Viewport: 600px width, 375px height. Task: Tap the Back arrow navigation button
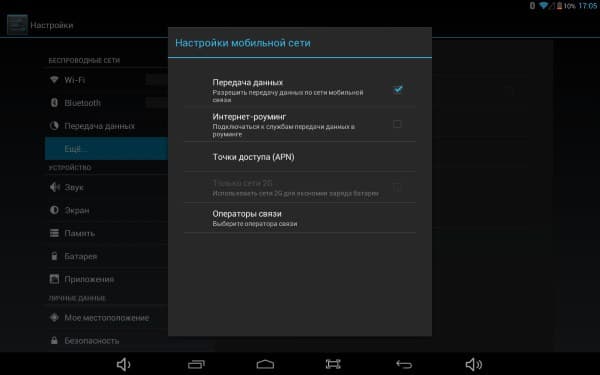404,364
